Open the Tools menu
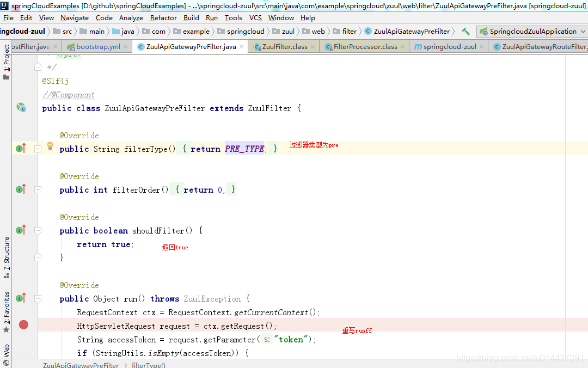The height and width of the screenshot is (368, 588). pos(233,17)
